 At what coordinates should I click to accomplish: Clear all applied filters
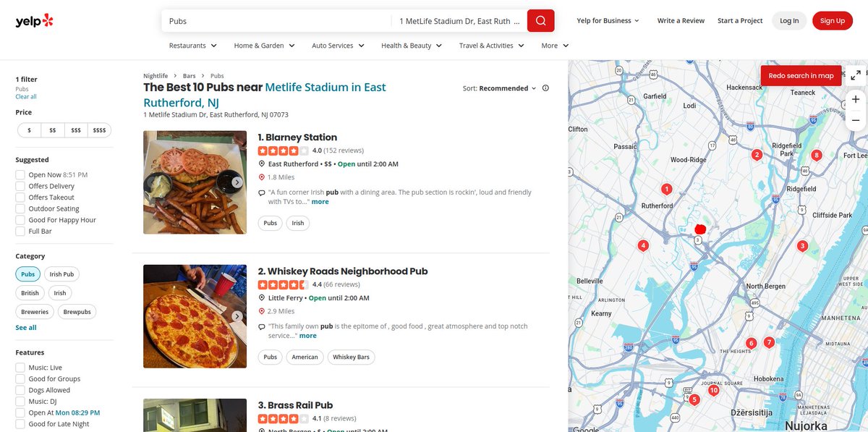coord(26,96)
